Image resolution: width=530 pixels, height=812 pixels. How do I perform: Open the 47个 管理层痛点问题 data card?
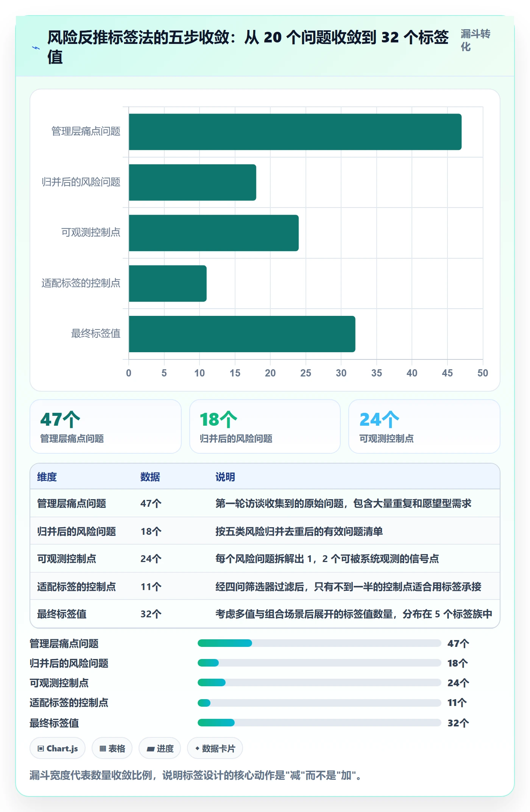106,426
